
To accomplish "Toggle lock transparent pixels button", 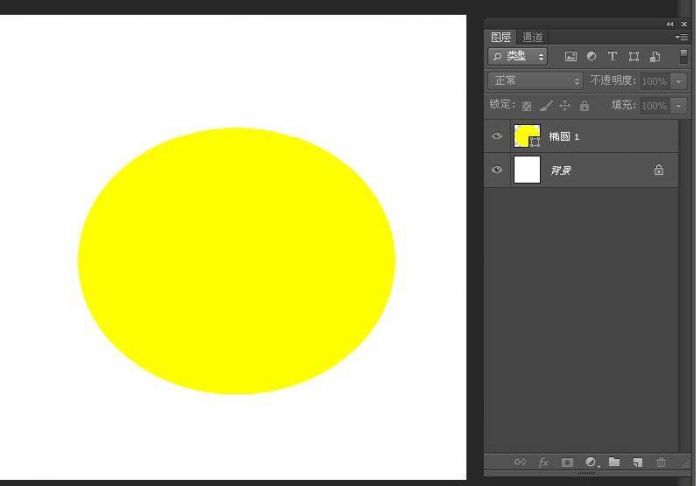I will 527,106.
